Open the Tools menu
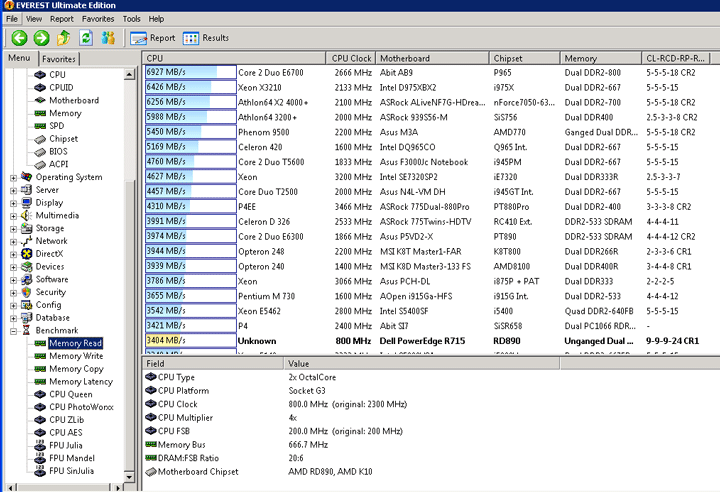 131,19
